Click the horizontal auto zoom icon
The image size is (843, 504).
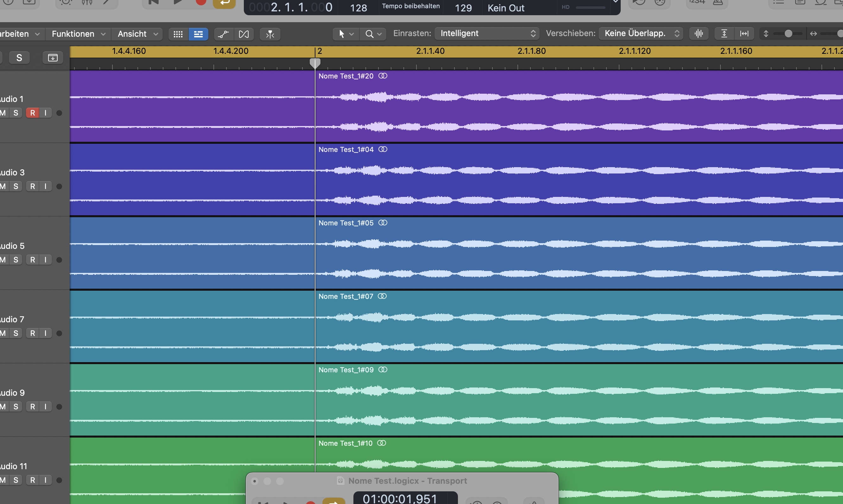pos(744,33)
